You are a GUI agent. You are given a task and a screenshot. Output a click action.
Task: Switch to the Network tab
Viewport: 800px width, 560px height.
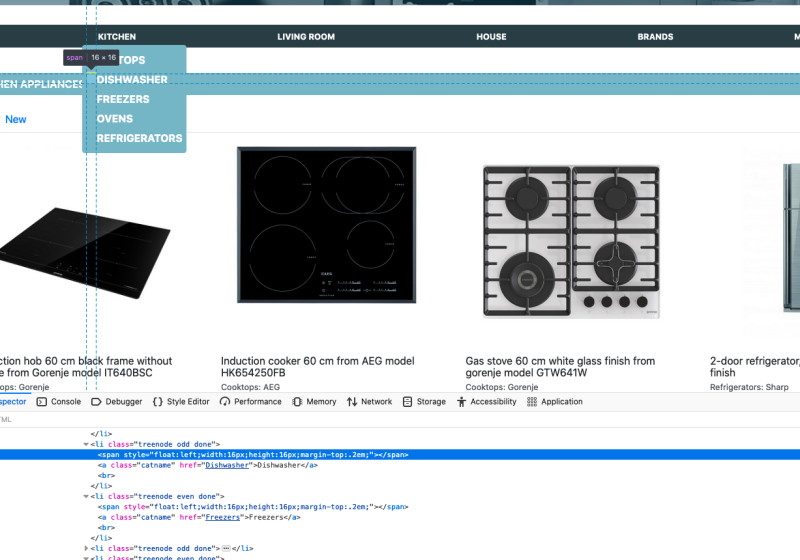369,402
